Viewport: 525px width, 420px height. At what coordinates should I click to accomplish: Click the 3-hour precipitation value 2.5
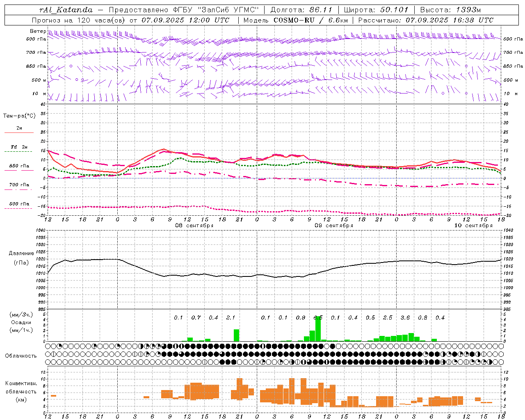tap(388, 318)
